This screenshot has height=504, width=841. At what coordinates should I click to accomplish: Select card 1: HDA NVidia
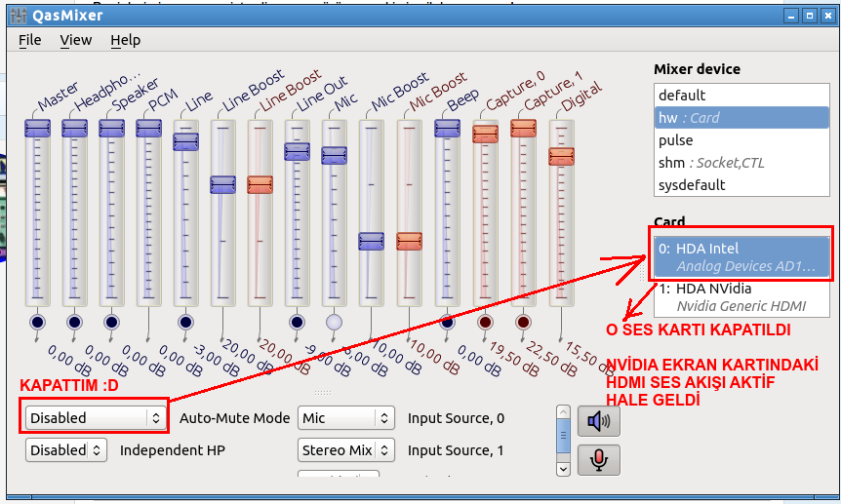coord(741,297)
